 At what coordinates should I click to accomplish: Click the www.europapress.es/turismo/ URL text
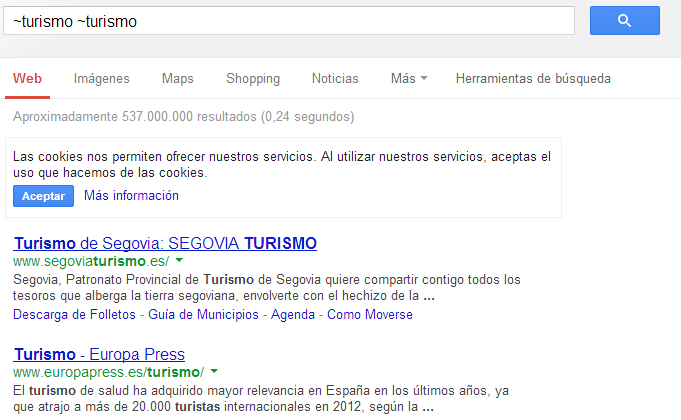point(109,373)
